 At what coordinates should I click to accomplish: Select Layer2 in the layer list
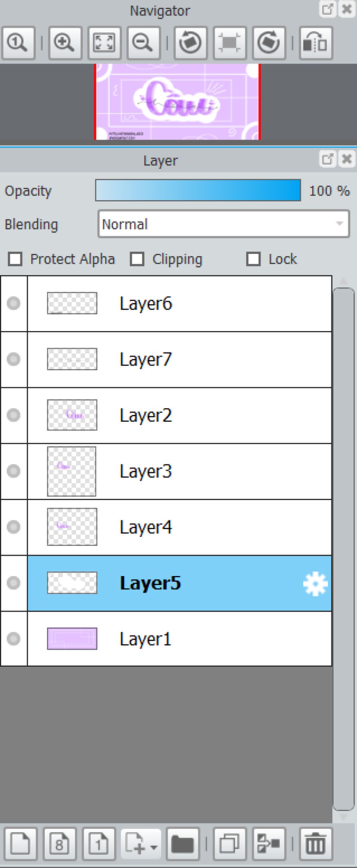209,415
